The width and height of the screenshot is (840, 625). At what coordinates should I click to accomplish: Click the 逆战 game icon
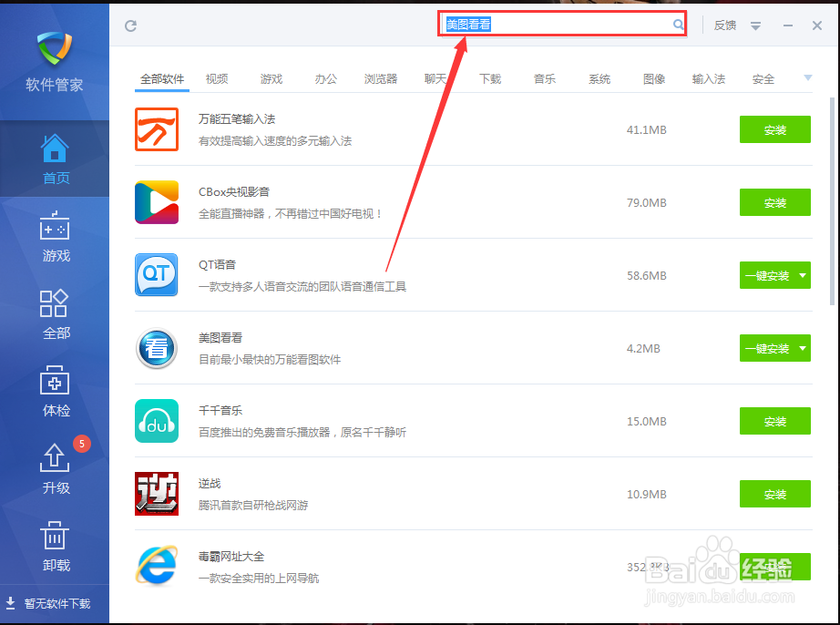point(157,494)
